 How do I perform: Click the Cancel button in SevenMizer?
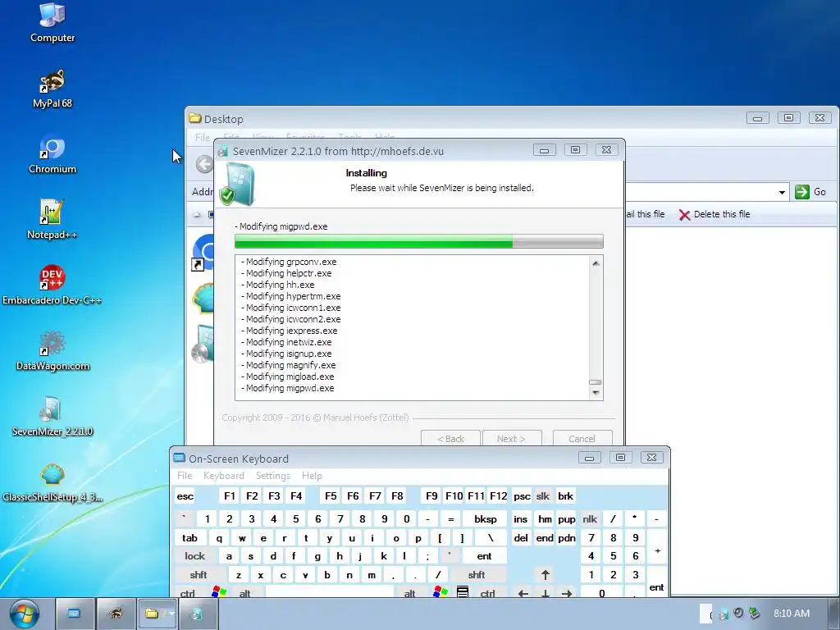click(x=582, y=438)
